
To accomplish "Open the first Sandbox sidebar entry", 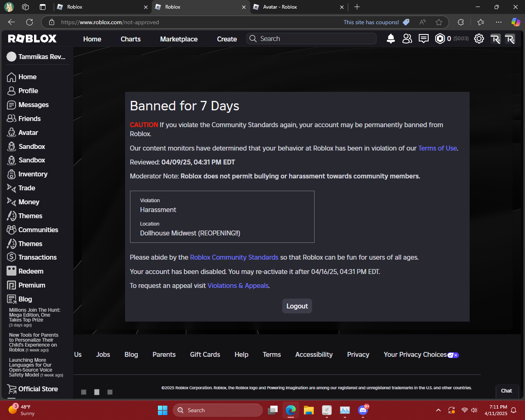I will tap(26, 146).
